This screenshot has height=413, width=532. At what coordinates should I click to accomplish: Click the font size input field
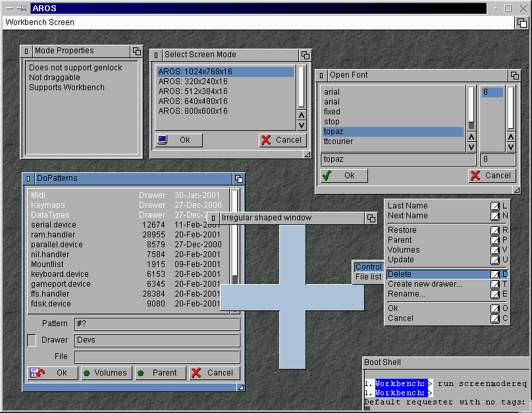click(x=498, y=159)
